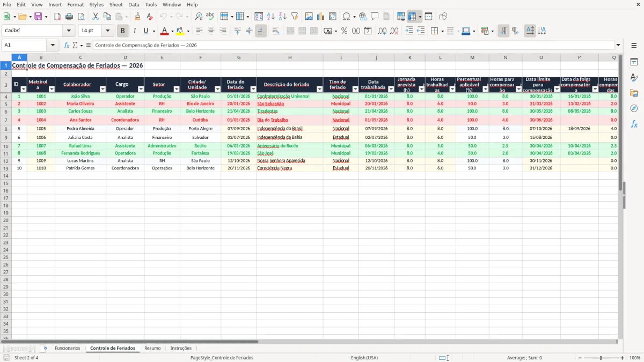Open the Descrição do feriado filter dropdown
This screenshot has height=362, width=644.
click(x=319, y=89)
